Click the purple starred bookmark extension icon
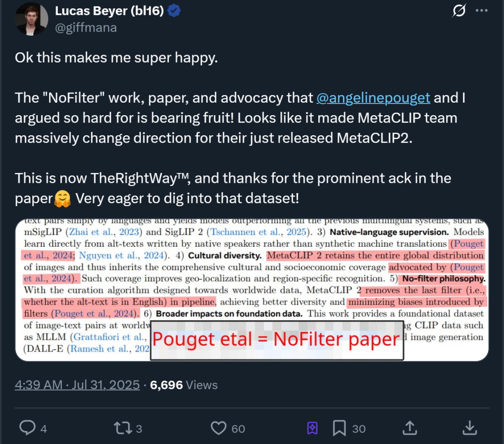Image resolution: width=504 pixels, height=444 pixels. click(312, 428)
